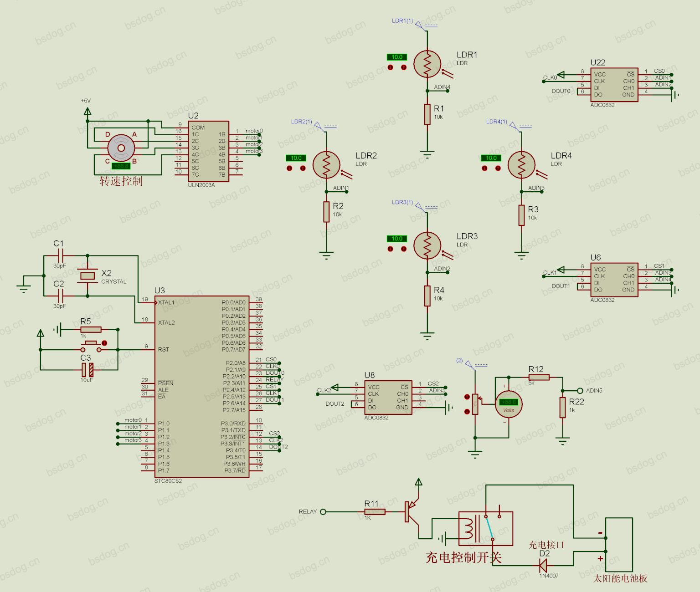Select the U22 ADC0832 chip body
The width and height of the screenshot is (700, 592).
(614, 85)
